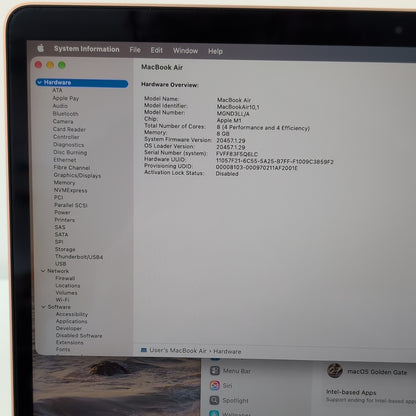Click the MGND3LL/A model number

tap(233, 114)
